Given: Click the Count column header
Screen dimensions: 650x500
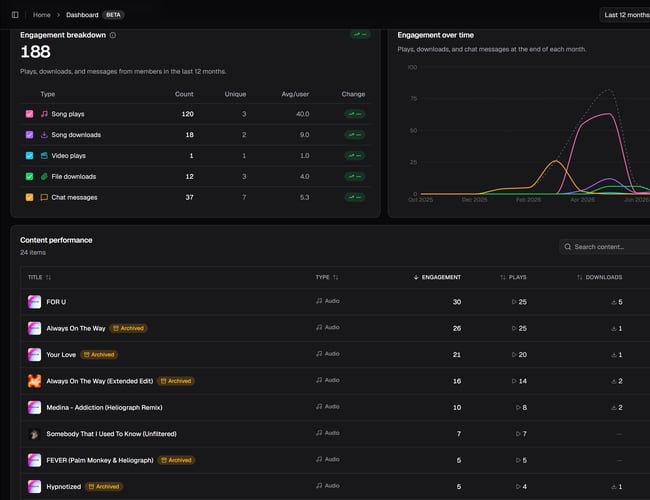Looking at the screenshot, I should point(184,94).
